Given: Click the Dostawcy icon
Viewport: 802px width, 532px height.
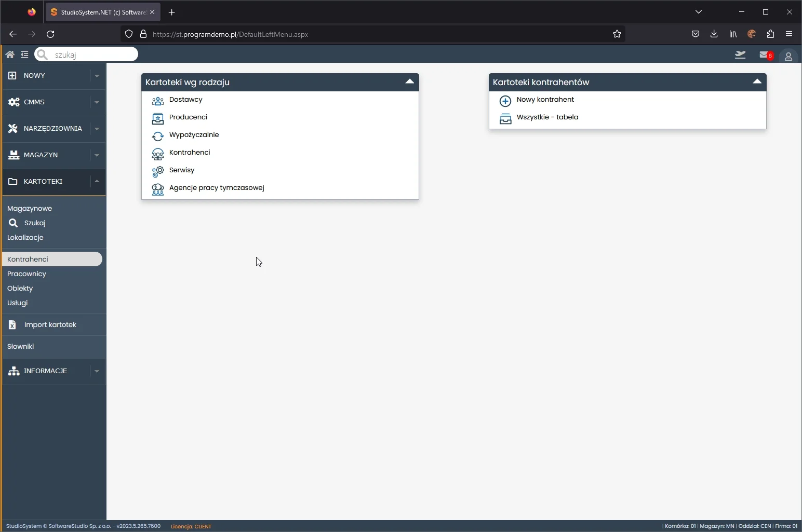Looking at the screenshot, I should click(x=157, y=101).
